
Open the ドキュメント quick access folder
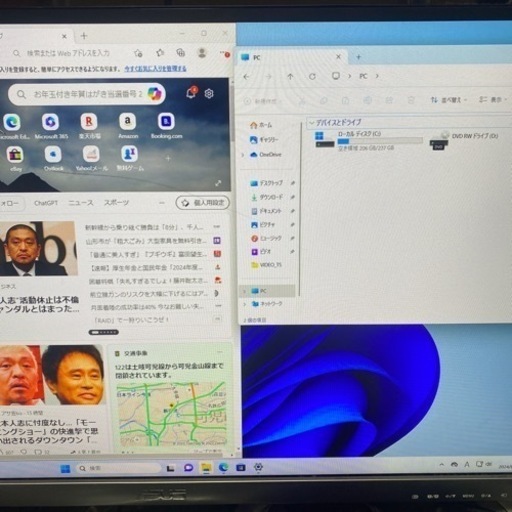pos(266,211)
